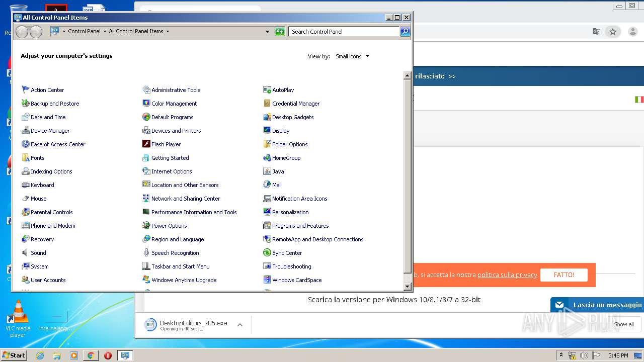
Task: Launch Internet Explorer from taskbar
Action: [x=40, y=355]
